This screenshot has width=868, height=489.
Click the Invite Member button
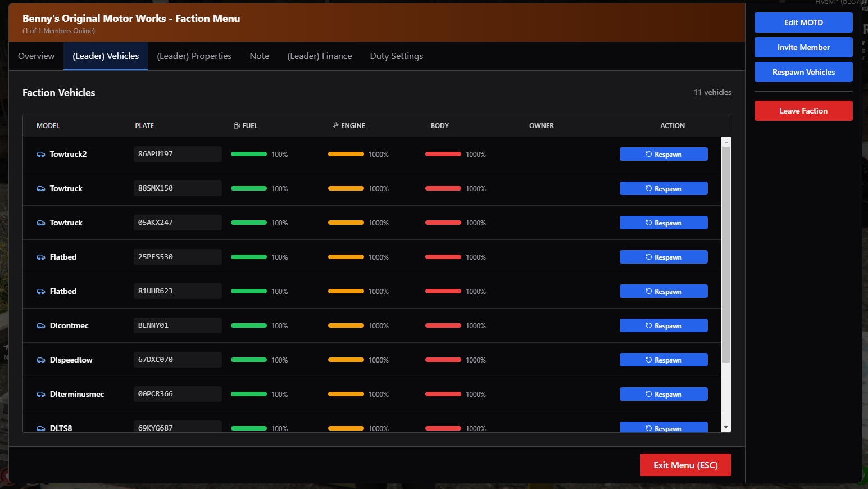pos(803,47)
